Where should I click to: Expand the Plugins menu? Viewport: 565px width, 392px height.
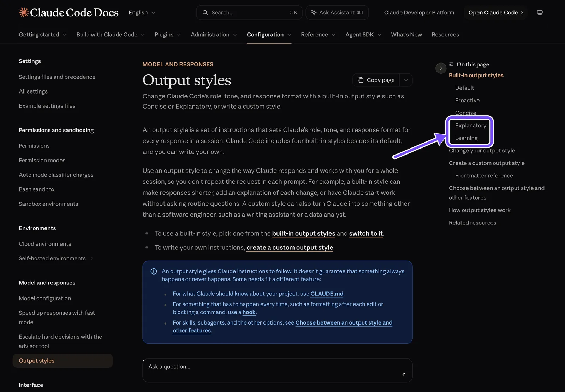(x=168, y=35)
